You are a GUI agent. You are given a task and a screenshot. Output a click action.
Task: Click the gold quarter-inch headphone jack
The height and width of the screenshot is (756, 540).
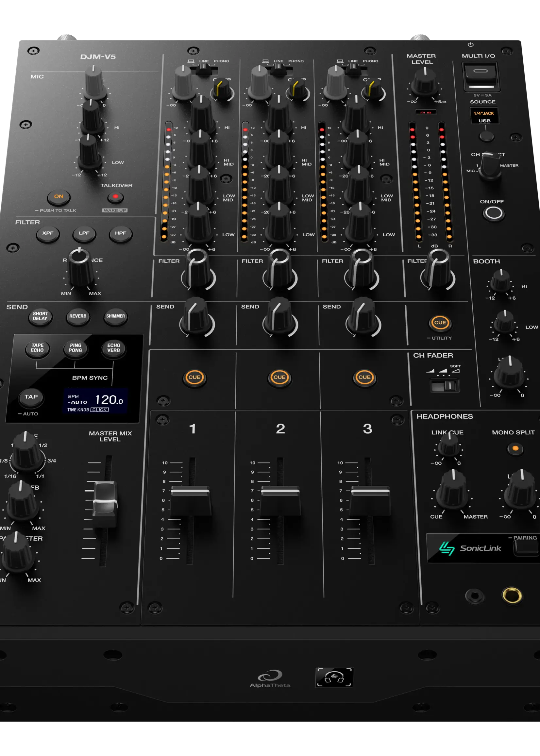click(512, 596)
